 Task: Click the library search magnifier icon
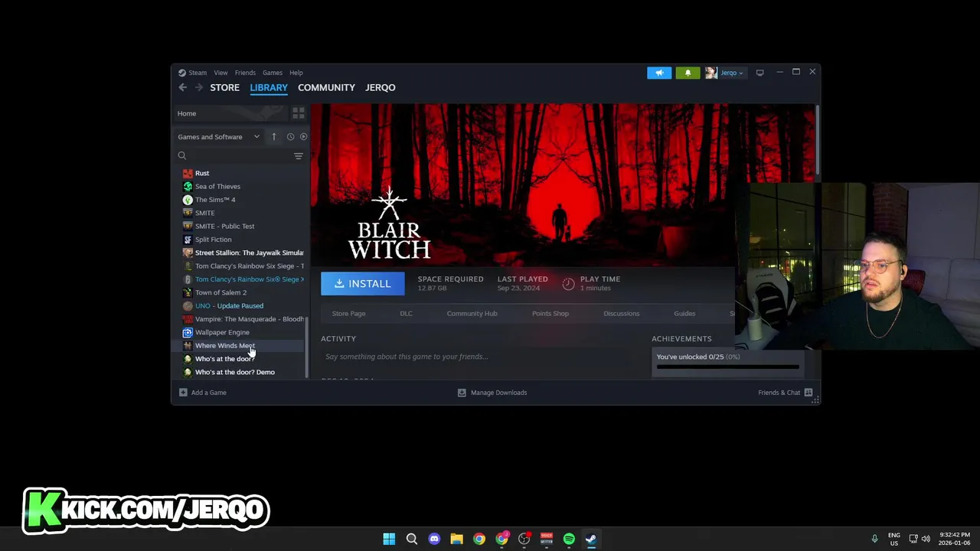[182, 156]
